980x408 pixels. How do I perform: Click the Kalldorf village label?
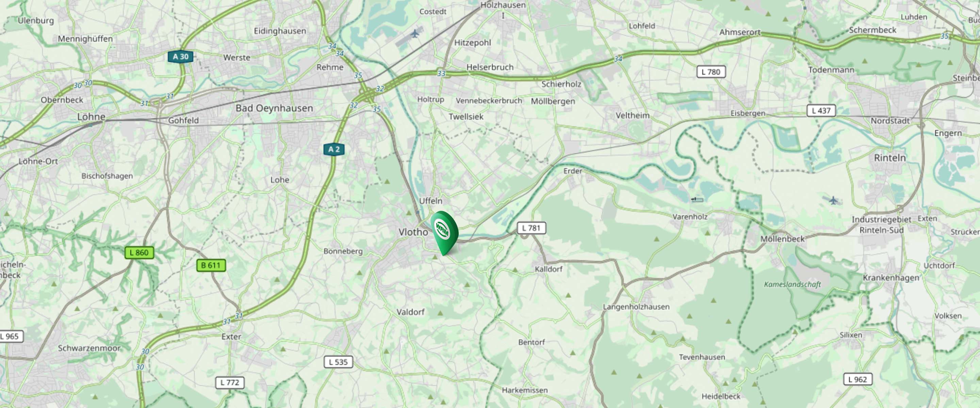coord(549,269)
